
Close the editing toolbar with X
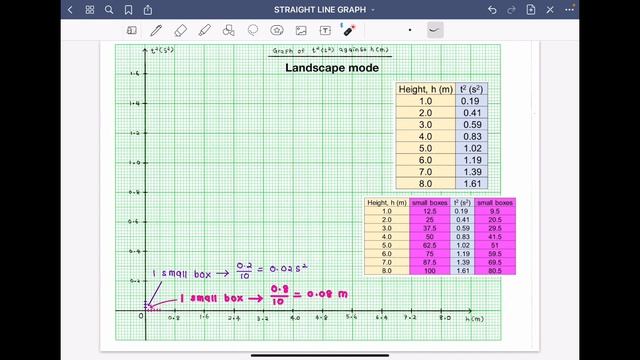[x=550, y=9]
